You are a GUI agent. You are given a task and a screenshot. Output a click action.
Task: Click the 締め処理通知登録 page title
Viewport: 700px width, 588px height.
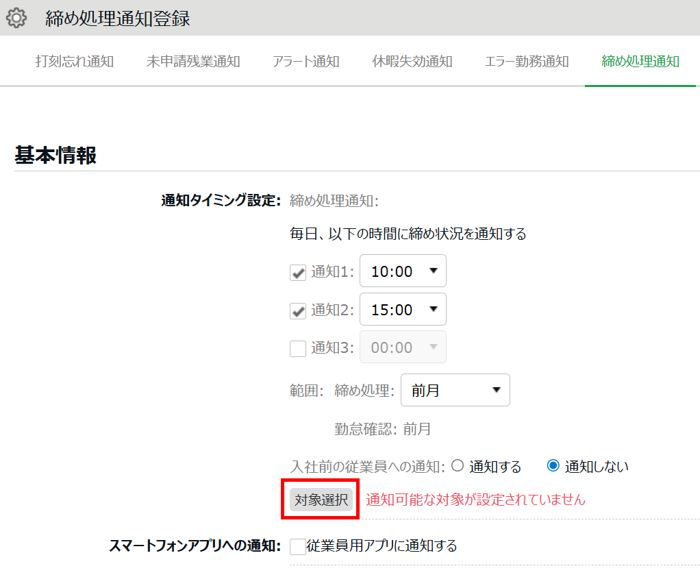coord(118,19)
